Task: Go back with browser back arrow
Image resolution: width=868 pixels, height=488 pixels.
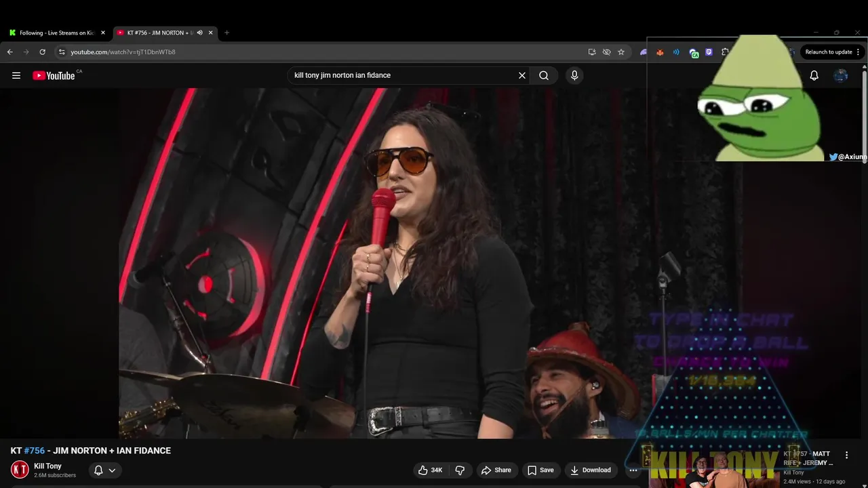Action: [9, 52]
